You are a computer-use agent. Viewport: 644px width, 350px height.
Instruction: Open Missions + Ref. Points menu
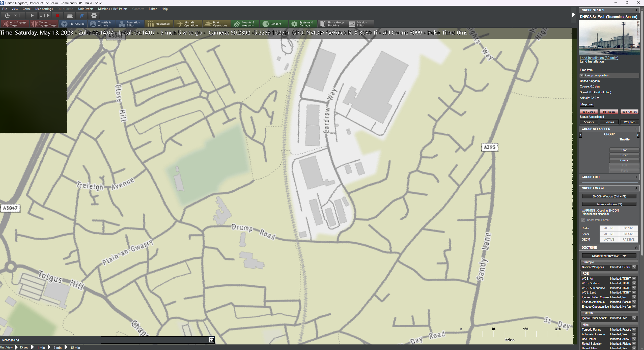click(113, 9)
